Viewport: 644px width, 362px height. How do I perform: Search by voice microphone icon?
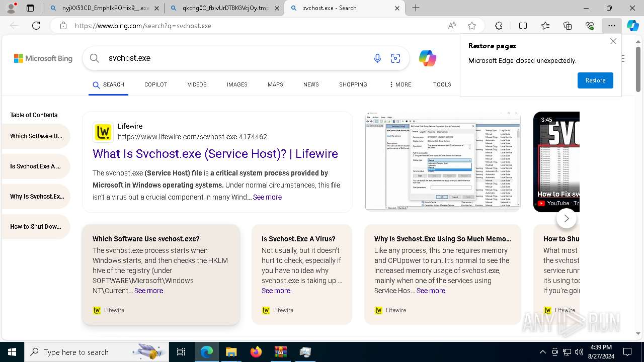(377, 58)
